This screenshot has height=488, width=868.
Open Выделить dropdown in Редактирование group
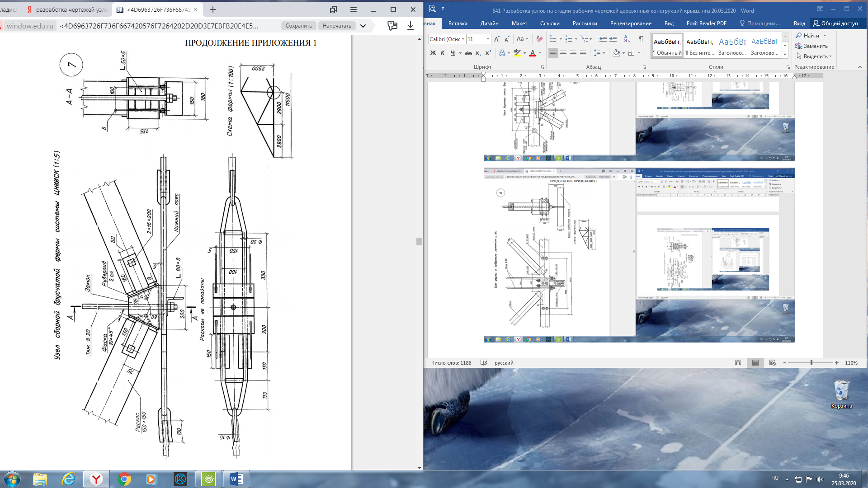pyautogui.click(x=814, y=56)
